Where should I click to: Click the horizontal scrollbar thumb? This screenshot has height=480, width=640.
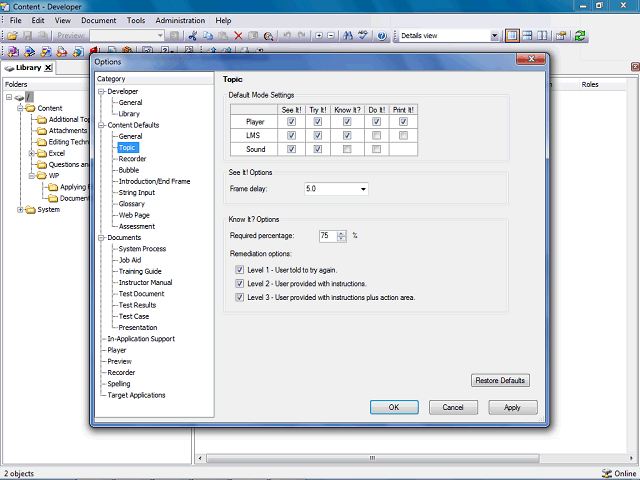coord(372,458)
